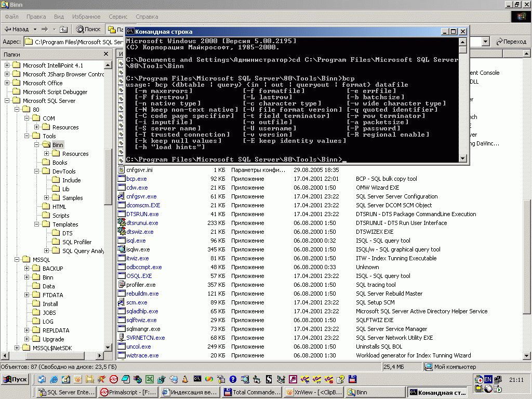Click the SVRNETCN.exe file icon
The image size is (532, 399).
click(122, 337)
